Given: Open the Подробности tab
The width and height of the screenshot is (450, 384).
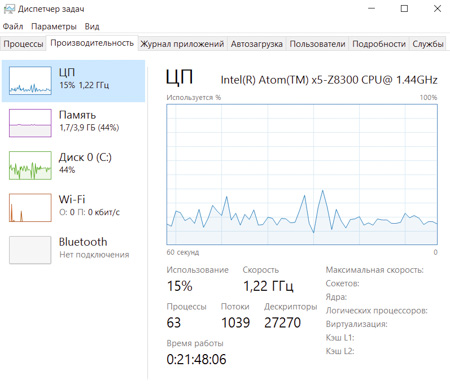Looking at the screenshot, I should point(379,44).
